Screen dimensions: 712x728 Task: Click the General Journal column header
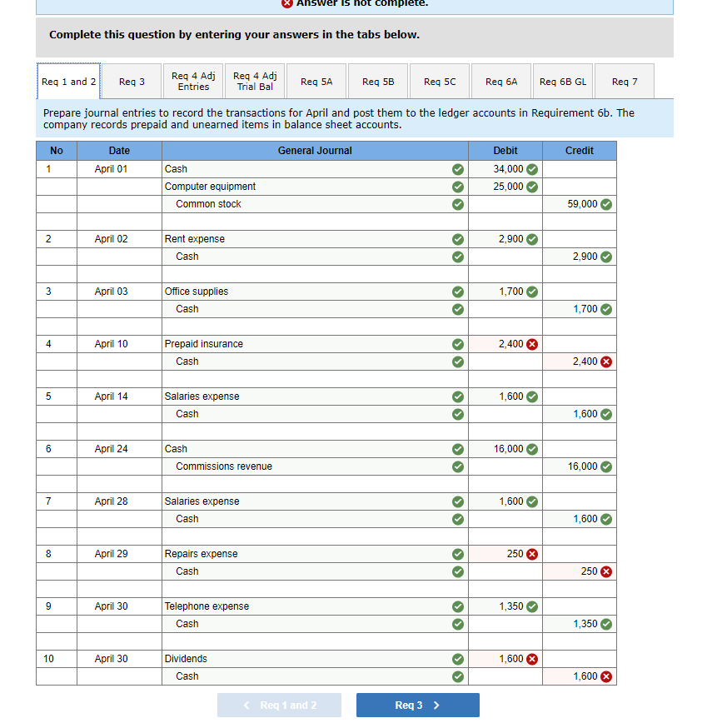point(315,151)
